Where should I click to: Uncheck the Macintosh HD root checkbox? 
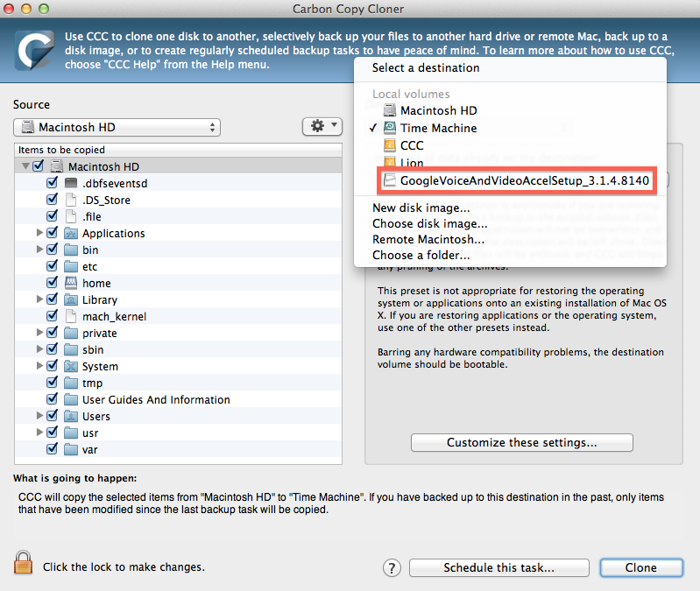[39, 165]
